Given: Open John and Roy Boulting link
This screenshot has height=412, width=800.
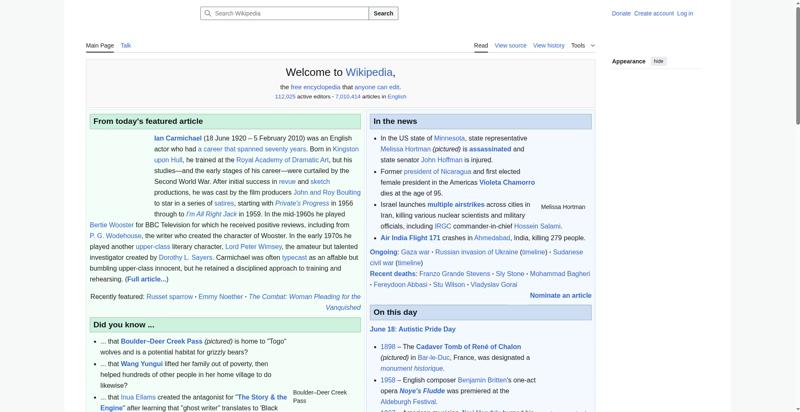Looking at the screenshot, I should click(x=327, y=192).
